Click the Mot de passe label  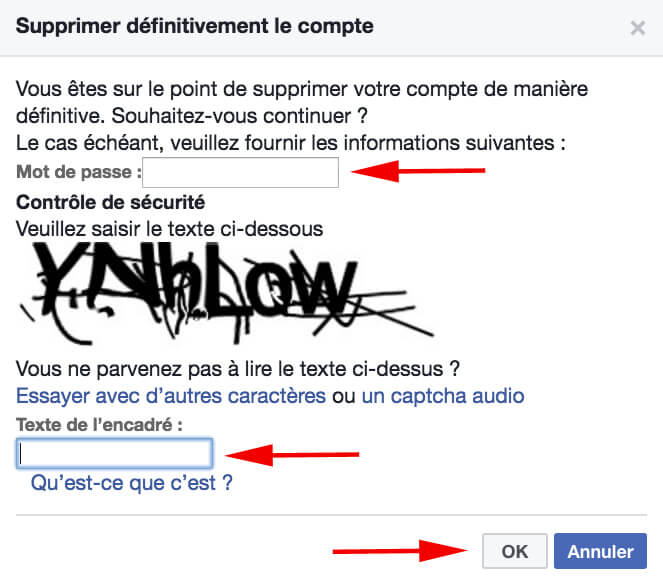pyautogui.click(x=79, y=172)
